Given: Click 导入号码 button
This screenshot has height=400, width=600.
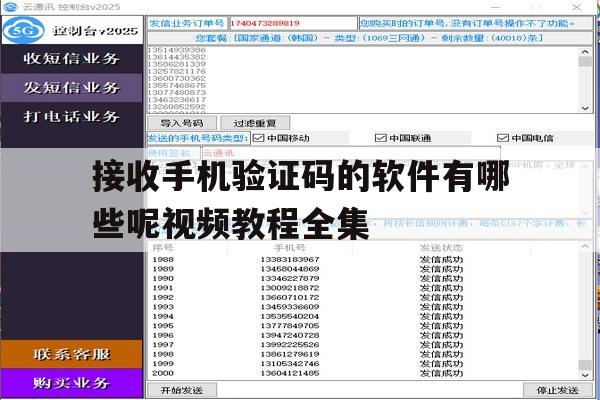Looking at the screenshot, I should click(182, 123).
